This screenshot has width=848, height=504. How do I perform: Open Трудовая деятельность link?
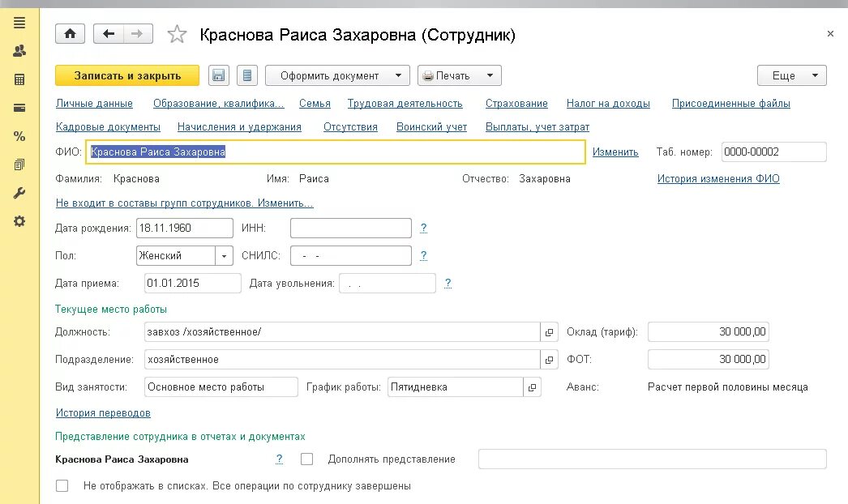(405, 103)
